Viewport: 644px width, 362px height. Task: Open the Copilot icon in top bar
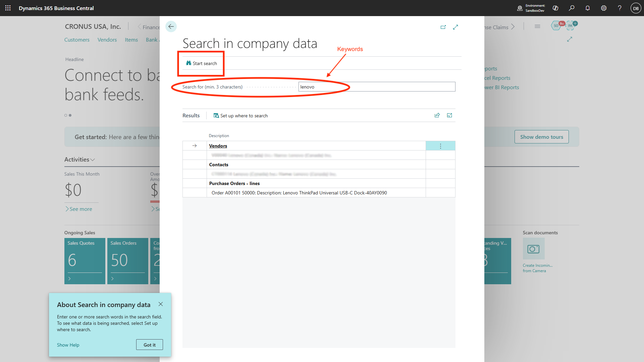click(x=555, y=8)
